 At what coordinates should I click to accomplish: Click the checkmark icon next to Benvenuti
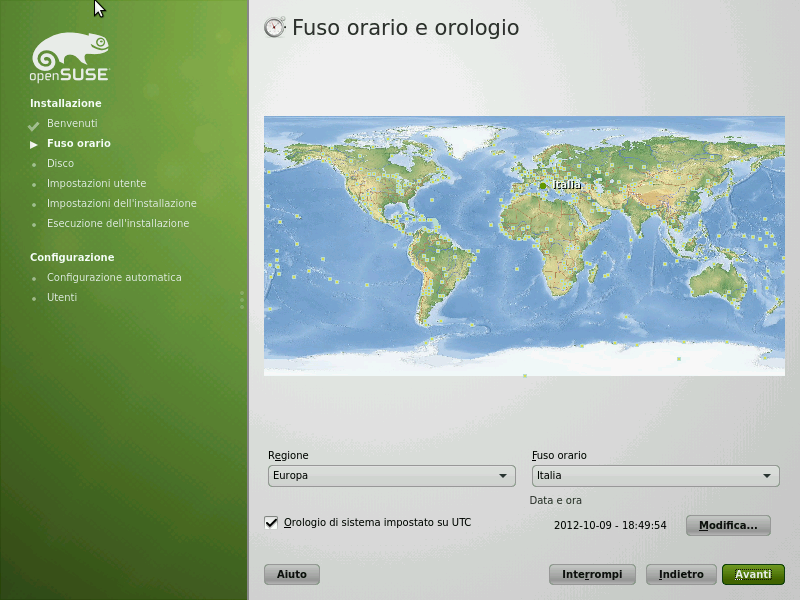pos(34,125)
